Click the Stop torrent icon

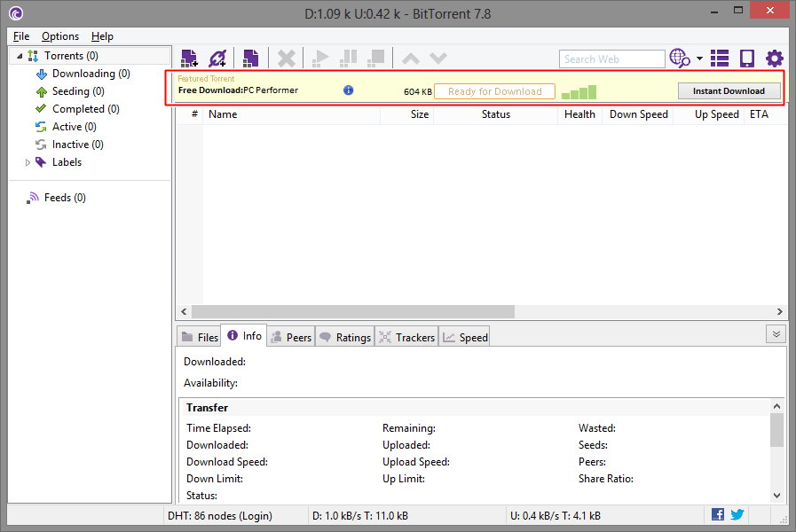[x=375, y=59]
